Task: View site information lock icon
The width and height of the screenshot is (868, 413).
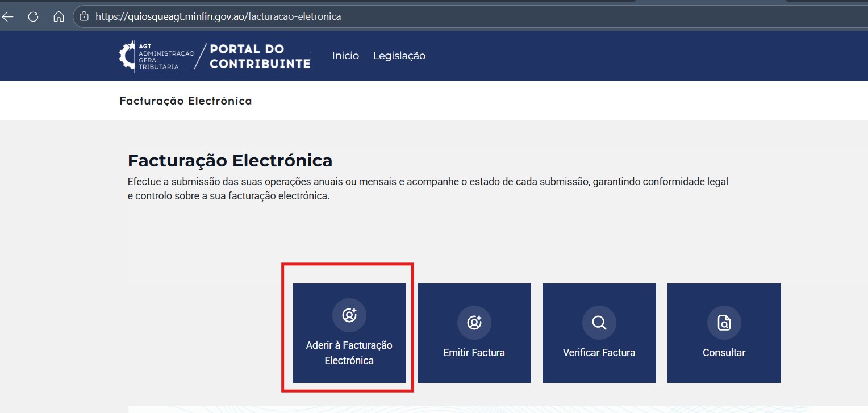Action: tap(84, 16)
